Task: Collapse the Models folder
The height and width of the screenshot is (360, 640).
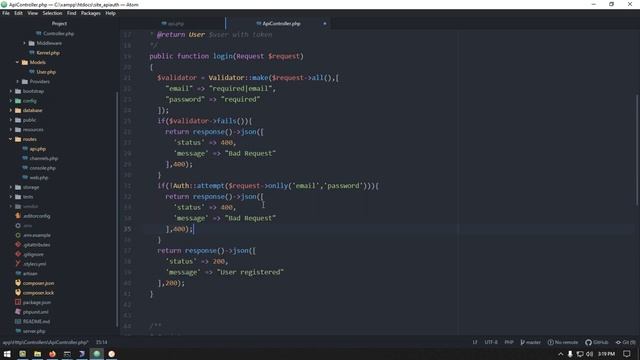Action: coord(18,62)
